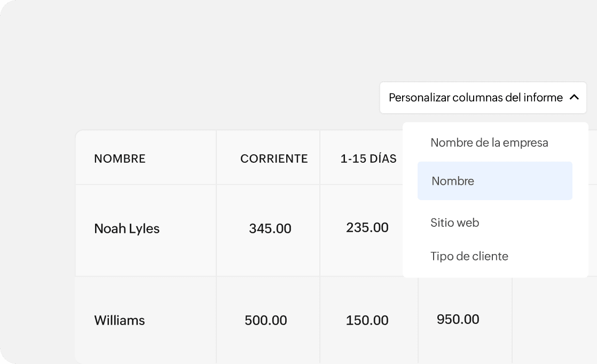Viewport: 597px width, 364px height.
Task: Open Personalizar columnas del informe dropdown
Action: pos(483,98)
